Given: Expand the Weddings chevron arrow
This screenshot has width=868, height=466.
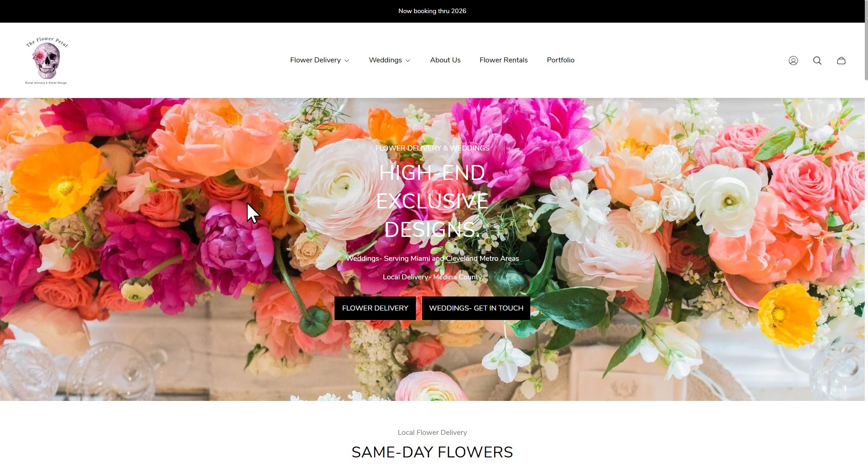Looking at the screenshot, I should (408, 61).
